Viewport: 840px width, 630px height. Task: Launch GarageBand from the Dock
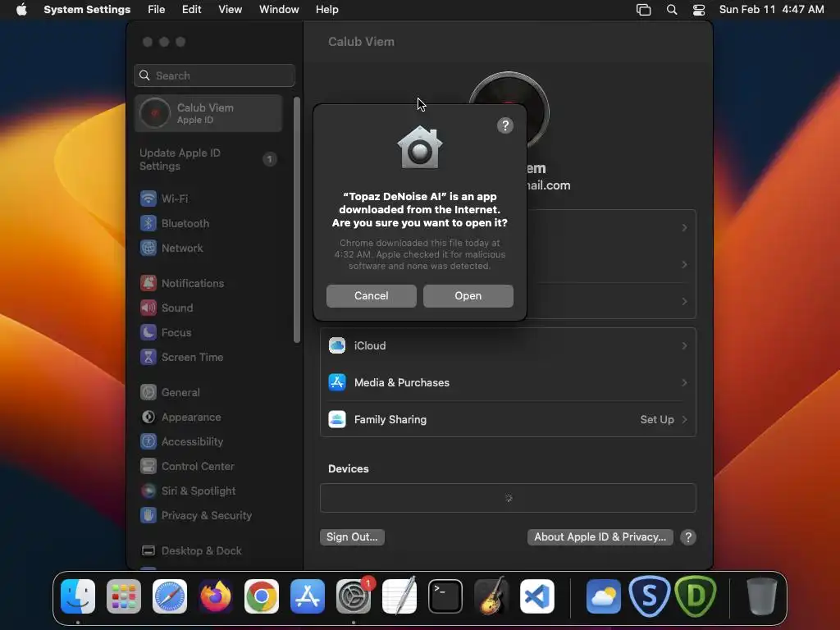[x=491, y=596]
